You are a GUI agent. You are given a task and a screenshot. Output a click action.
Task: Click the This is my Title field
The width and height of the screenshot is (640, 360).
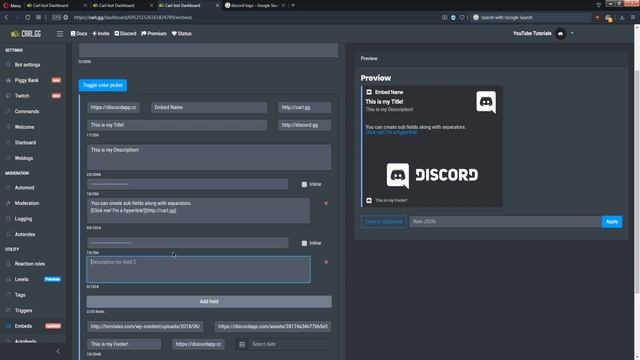pos(177,125)
